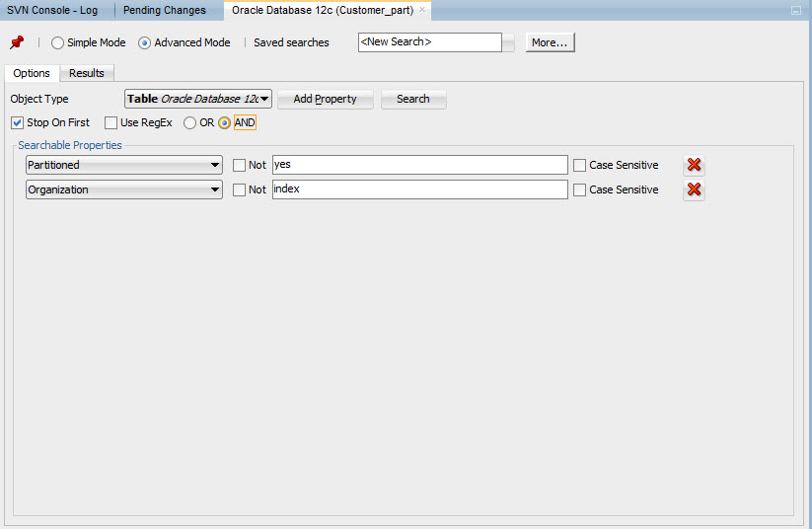This screenshot has width=812, height=529.
Task: Expand the Organization property dropdown
Action: click(x=215, y=189)
